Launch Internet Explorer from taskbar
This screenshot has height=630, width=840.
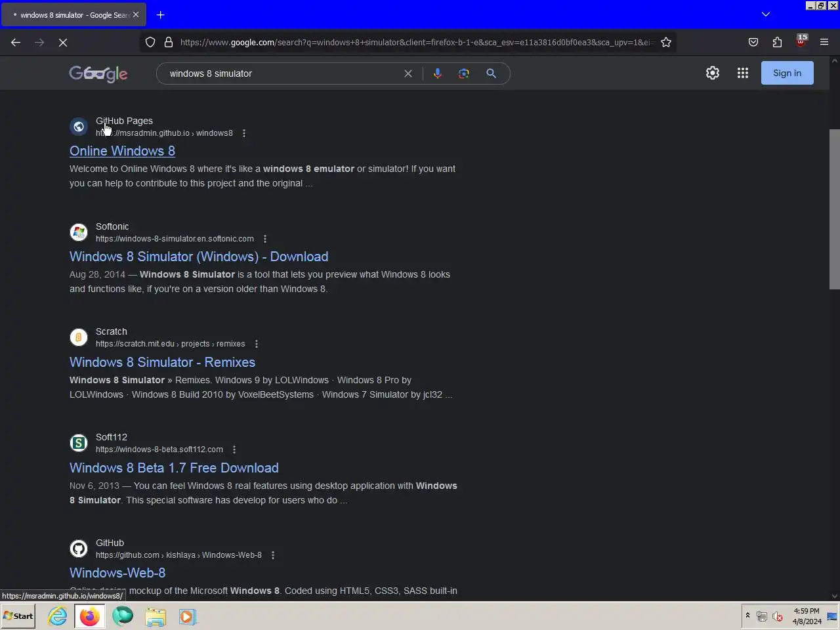[58, 616]
